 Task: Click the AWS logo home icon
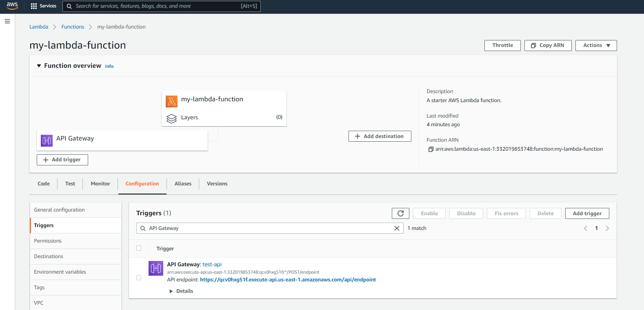(12, 6)
